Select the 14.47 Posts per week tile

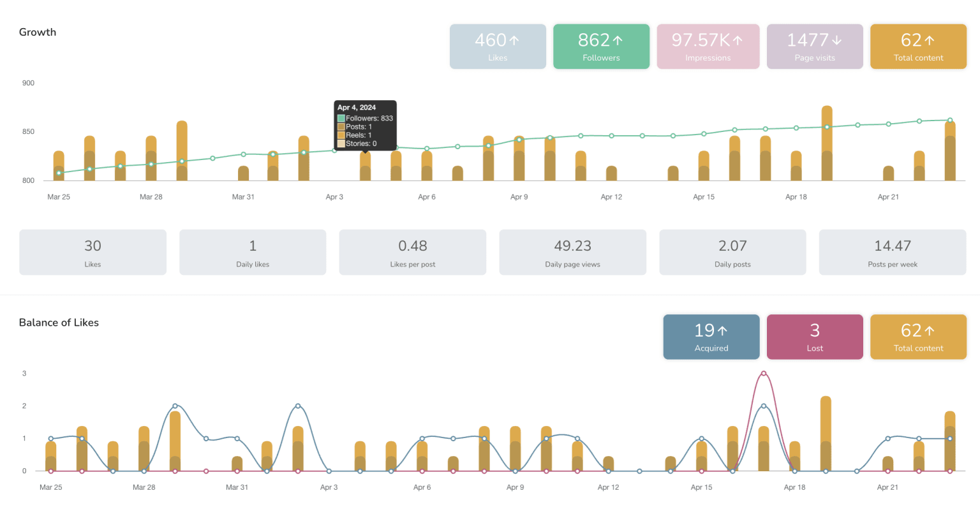click(x=892, y=253)
